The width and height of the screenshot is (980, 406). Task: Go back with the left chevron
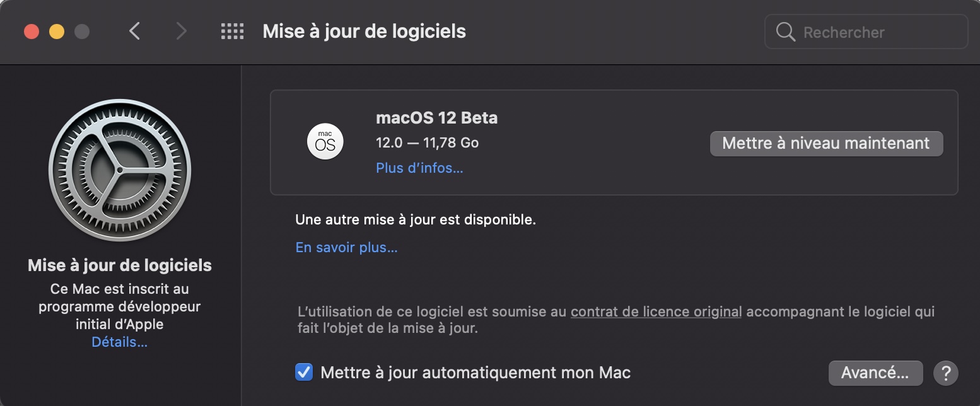click(134, 32)
